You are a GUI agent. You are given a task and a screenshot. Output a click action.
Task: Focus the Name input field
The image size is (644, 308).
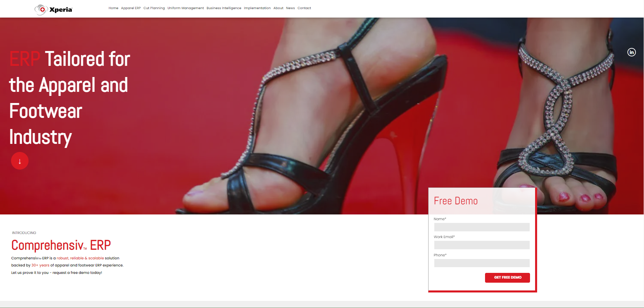coord(482,227)
